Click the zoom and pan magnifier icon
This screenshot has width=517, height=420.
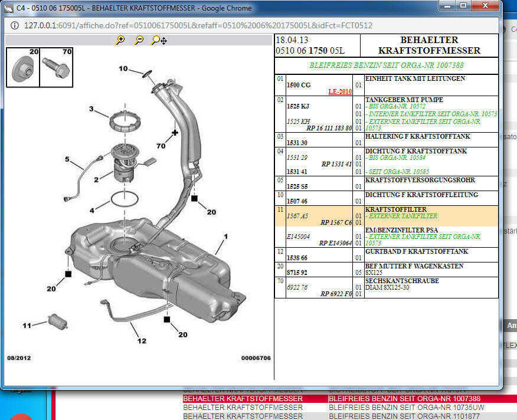[159, 40]
